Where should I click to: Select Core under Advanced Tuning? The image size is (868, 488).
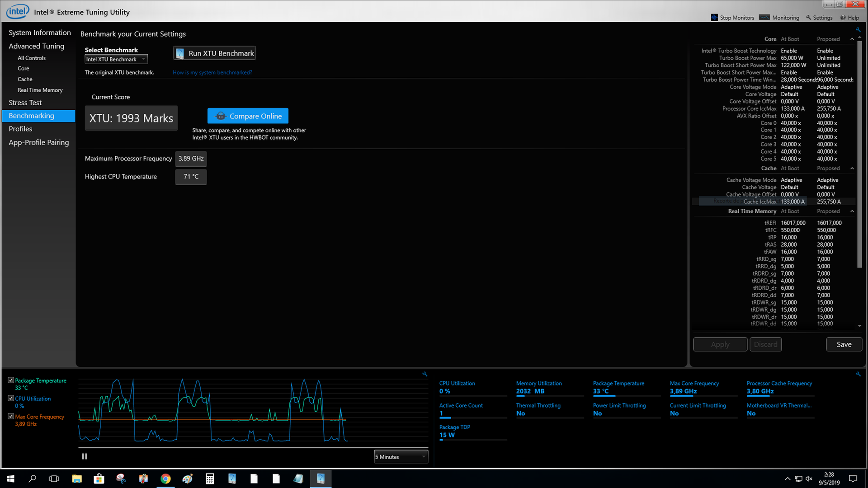click(24, 69)
